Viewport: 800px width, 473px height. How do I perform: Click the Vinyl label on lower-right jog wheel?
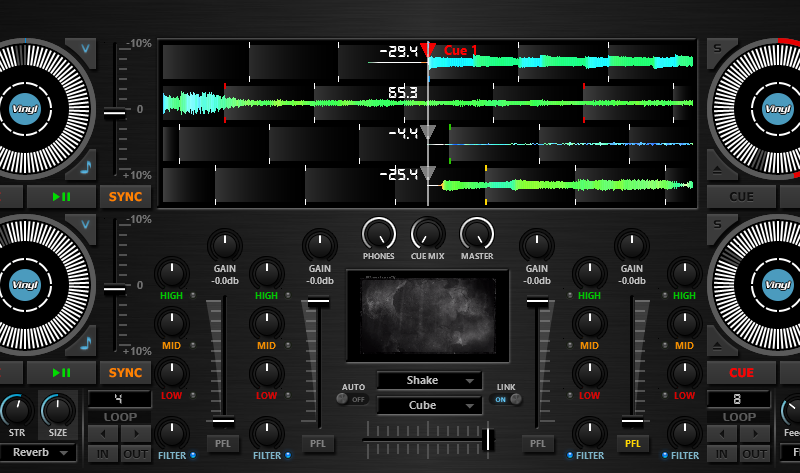(x=778, y=285)
